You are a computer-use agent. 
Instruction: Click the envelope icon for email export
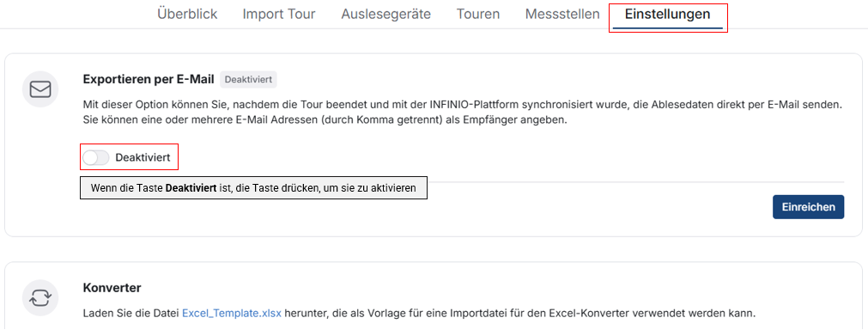[x=40, y=89]
